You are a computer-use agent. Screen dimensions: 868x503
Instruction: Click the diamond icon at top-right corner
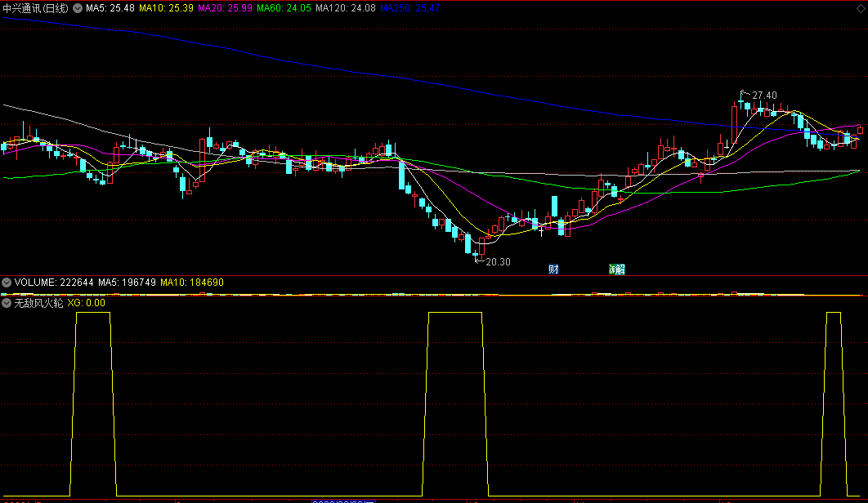(x=861, y=8)
